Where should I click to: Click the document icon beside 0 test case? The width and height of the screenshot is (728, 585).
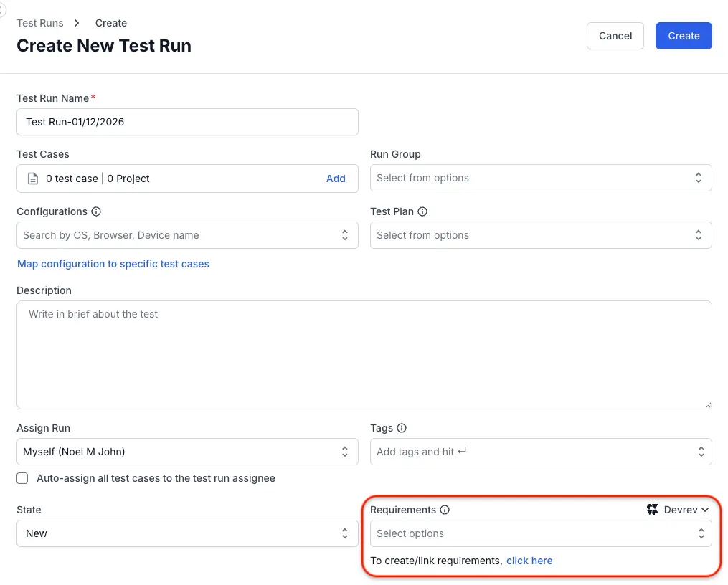tap(32, 178)
